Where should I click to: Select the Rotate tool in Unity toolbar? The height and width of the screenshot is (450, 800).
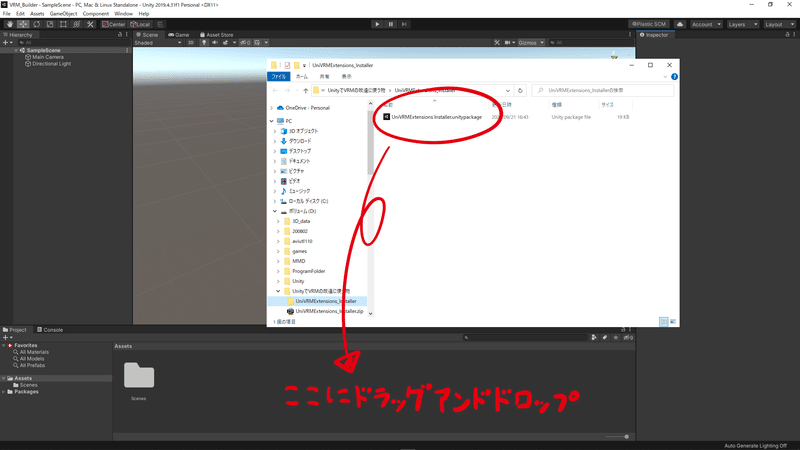[36, 24]
